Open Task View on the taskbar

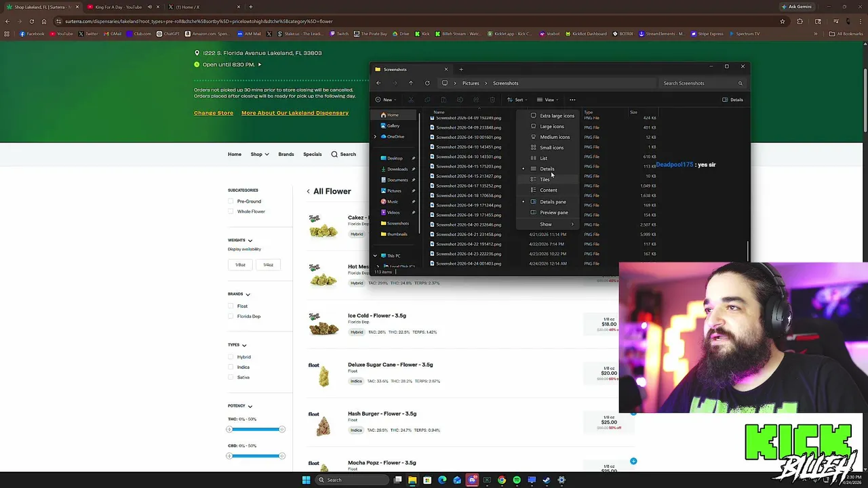point(398,480)
